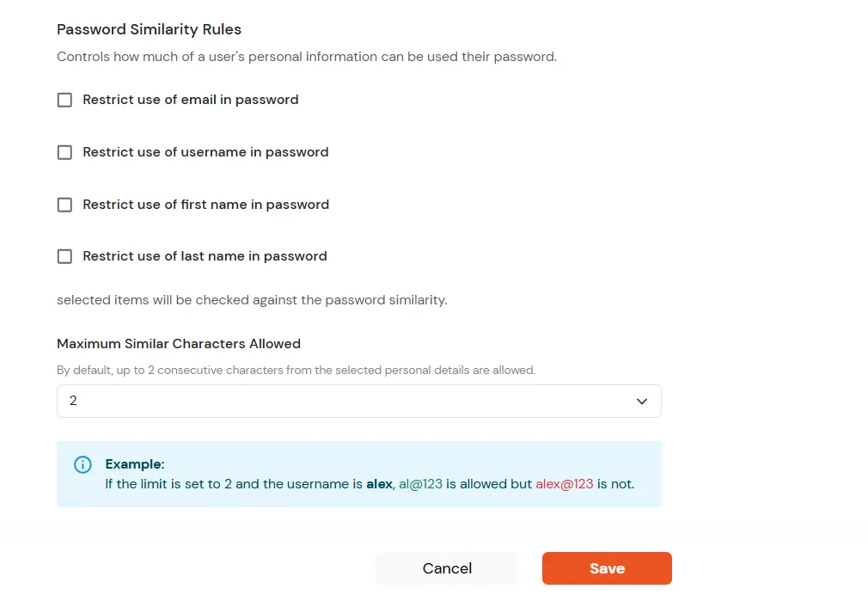
Task: Click the consecutive characters helper text
Action: (x=296, y=370)
